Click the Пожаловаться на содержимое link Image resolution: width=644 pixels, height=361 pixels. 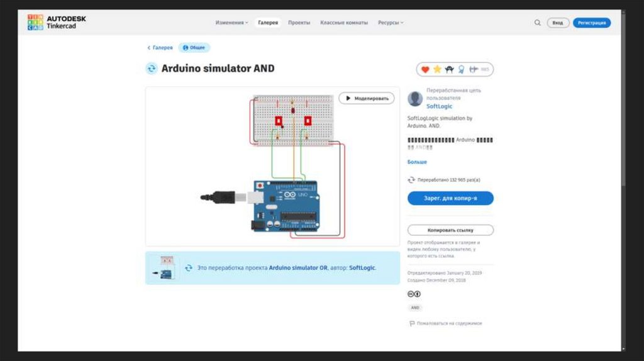(x=449, y=324)
